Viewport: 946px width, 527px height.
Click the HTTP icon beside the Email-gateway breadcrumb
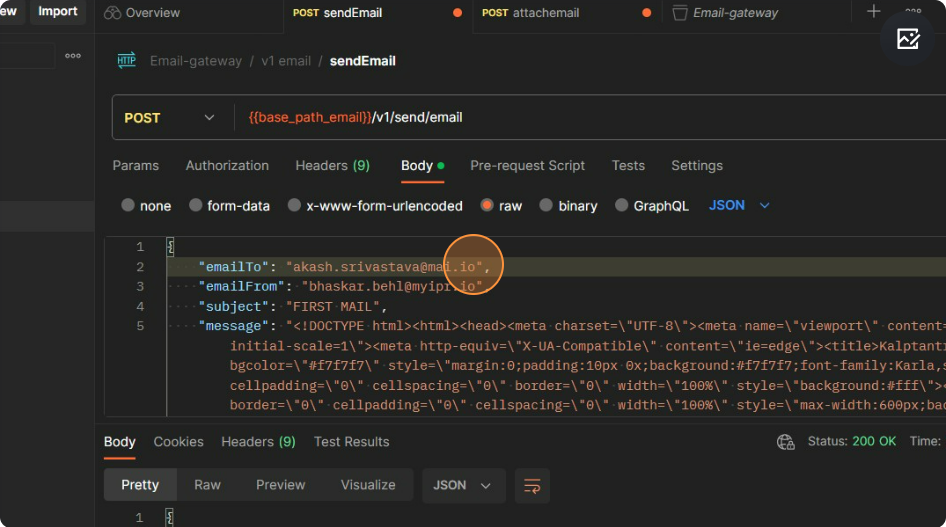pyautogui.click(x=127, y=61)
